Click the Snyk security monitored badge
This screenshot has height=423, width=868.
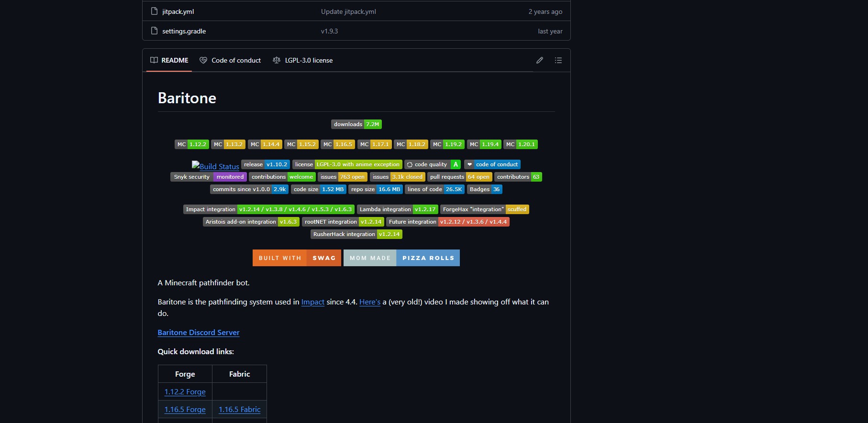[x=208, y=177]
